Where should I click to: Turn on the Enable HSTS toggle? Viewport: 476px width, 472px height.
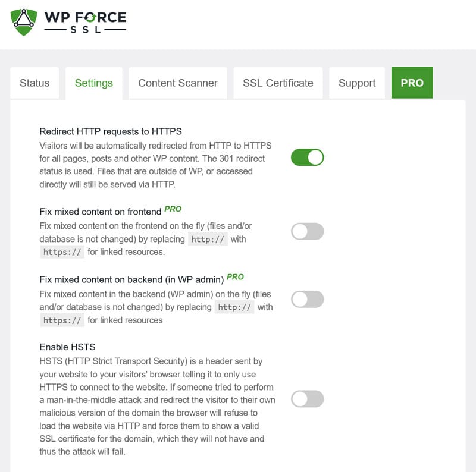tap(306, 399)
